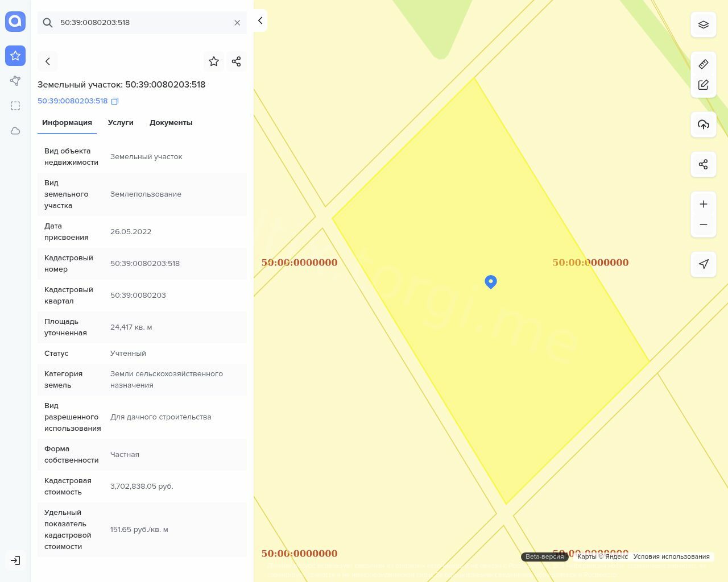Image resolution: width=728 pixels, height=582 pixels.
Task: Click the graph nodes icon in sidebar
Action: click(15, 81)
